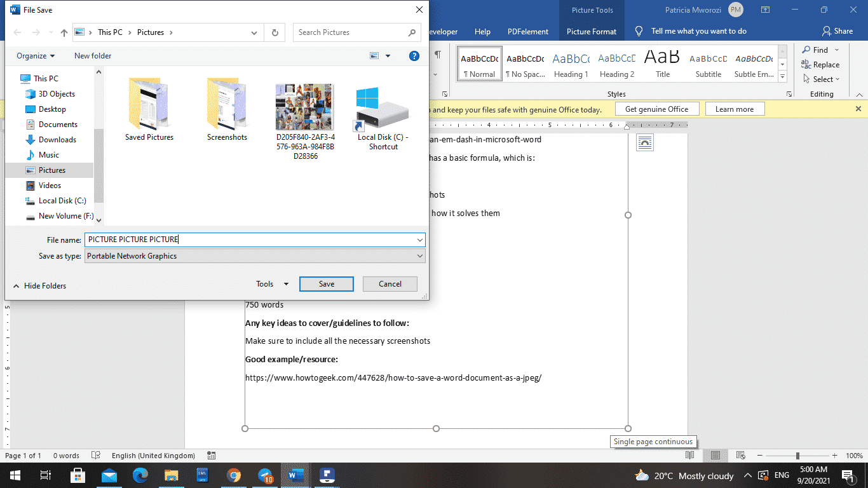Click English (United Kingdom) language indicator
The height and width of the screenshot is (488, 868).
pos(153,456)
